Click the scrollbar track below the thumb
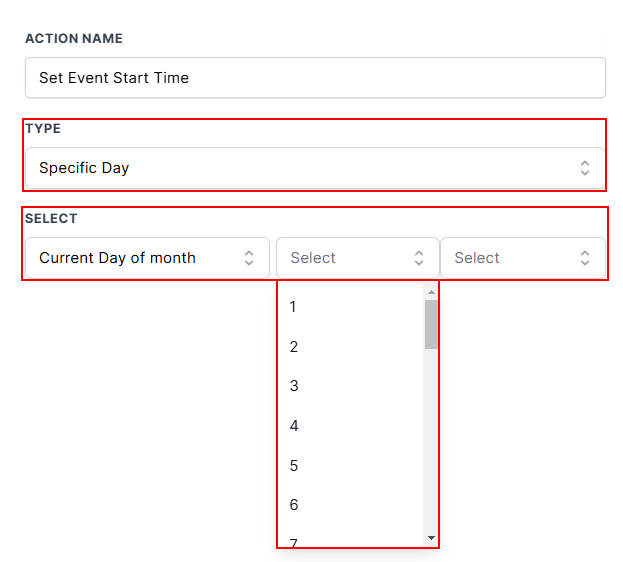 [x=431, y=440]
